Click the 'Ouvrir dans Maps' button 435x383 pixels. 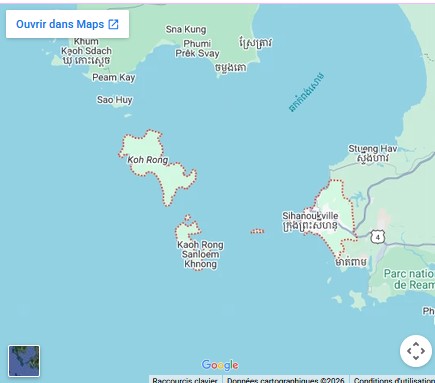click(67, 24)
